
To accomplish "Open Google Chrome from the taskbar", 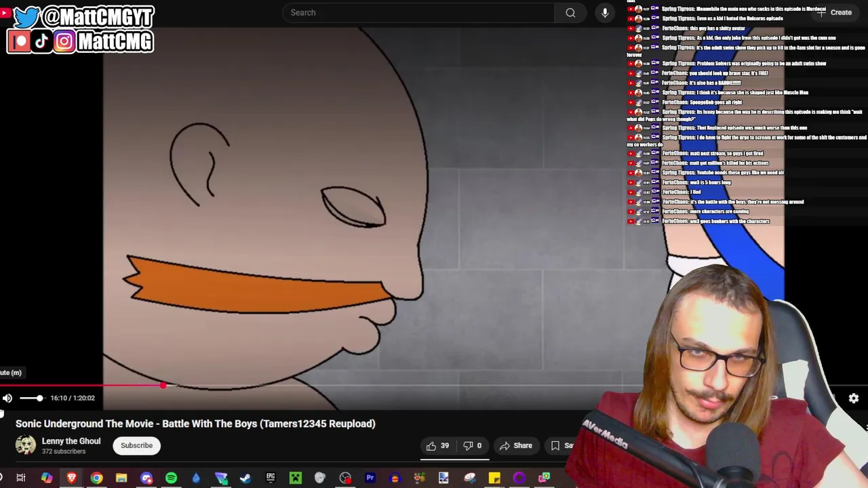I will pyautogui.click(x=96, y=478).
